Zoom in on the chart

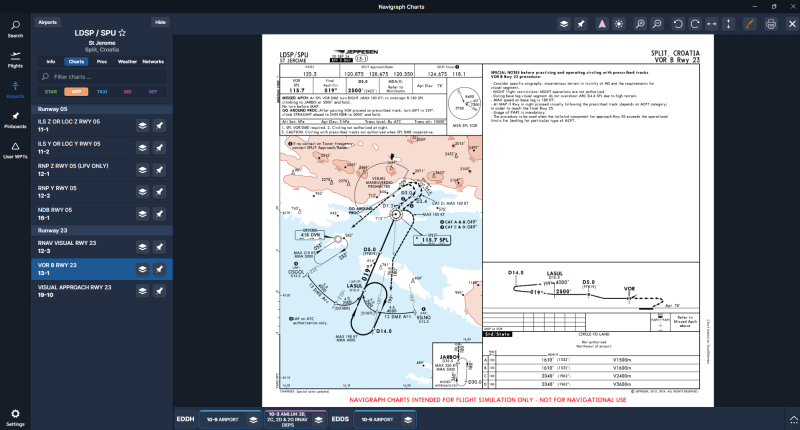click(x=640, y=24)
